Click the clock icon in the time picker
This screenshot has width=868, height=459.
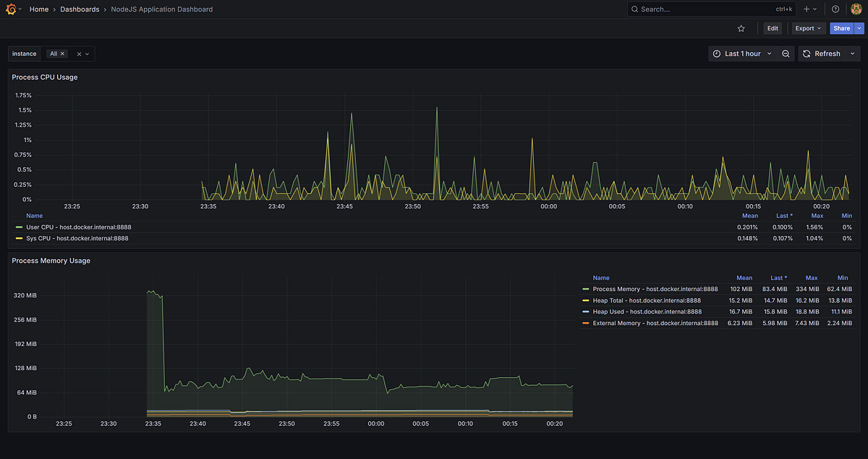click(x=716, y=53)
